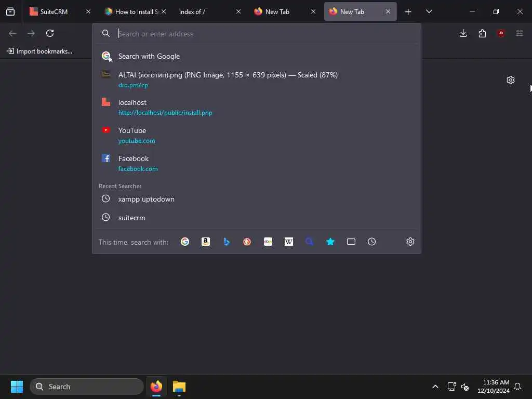The height and width of the screenshot is (399, 532).
Task: Show hidden system tray icons
Action: (435, 387)
